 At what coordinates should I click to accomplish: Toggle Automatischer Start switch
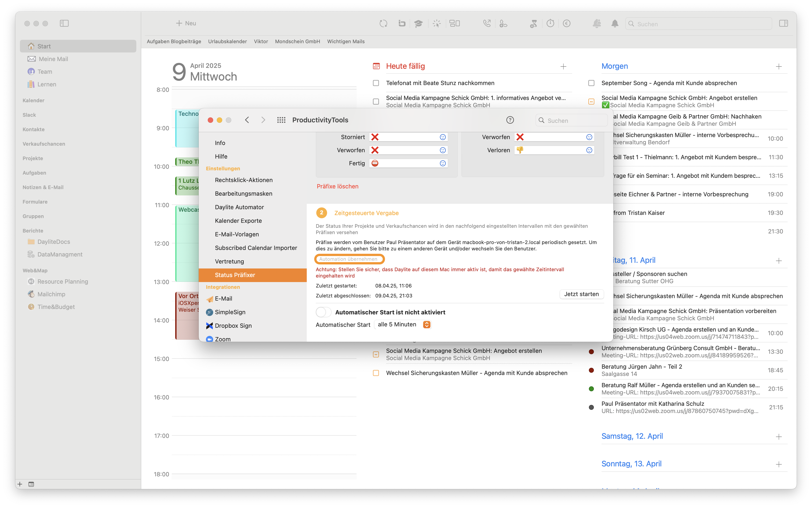pyautogui.click(x=323, y=312)
